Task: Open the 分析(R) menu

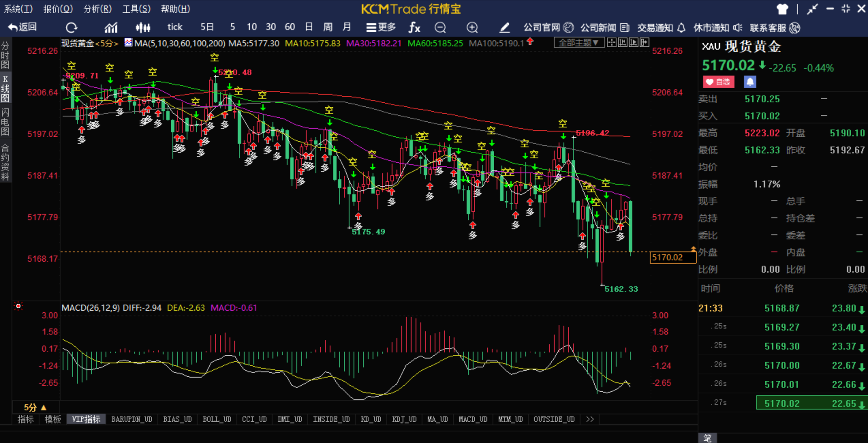Action: pos(97,9)
